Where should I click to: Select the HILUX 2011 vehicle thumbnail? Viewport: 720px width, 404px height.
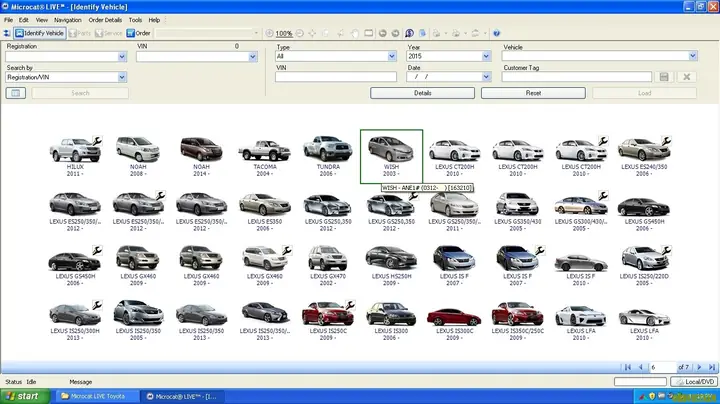pos(75,156)
